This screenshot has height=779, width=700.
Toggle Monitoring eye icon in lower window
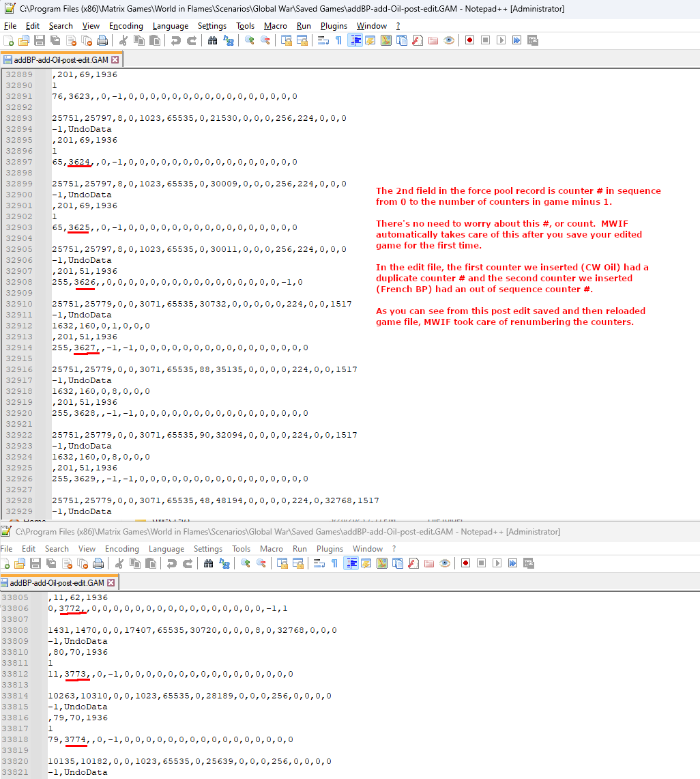click(445, 563)
